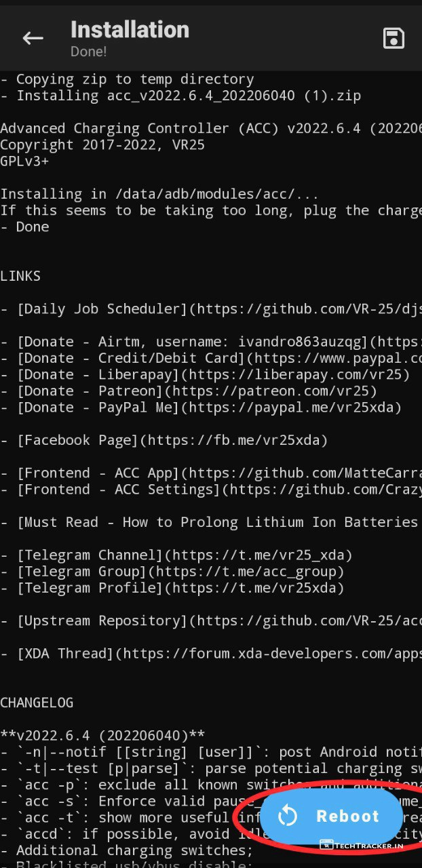Save the installation log via floppy icon
This screenshot has height=868, width=422.
pyautogui.click(x=394, y=39)
